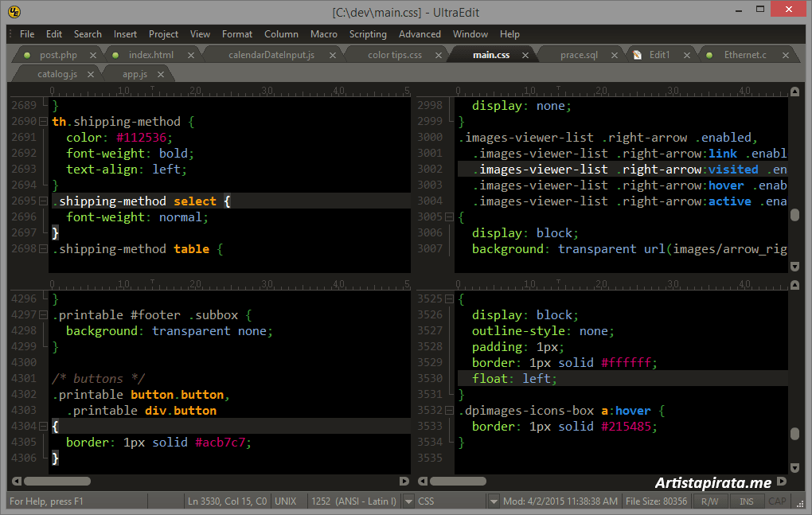The height and width of the screenshot is (515, 812).
Task: Collapse the fold marker at line 3005
Action: (449, 217)
